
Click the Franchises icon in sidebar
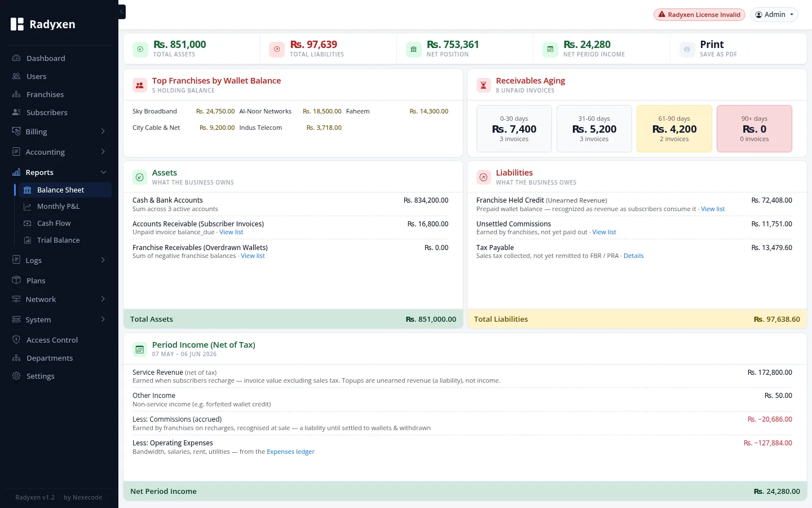pos(16,94)
